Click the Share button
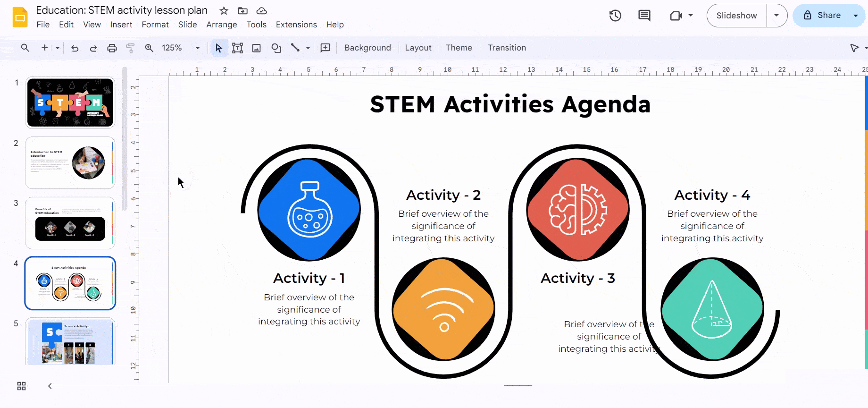This screenshot has height=408, width=868. click(822, 16)
